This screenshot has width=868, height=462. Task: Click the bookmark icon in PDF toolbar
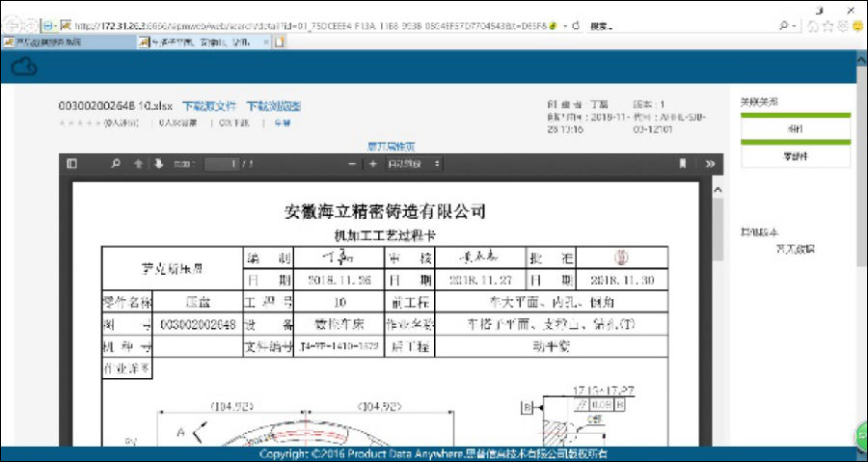[x=683, y=164]
